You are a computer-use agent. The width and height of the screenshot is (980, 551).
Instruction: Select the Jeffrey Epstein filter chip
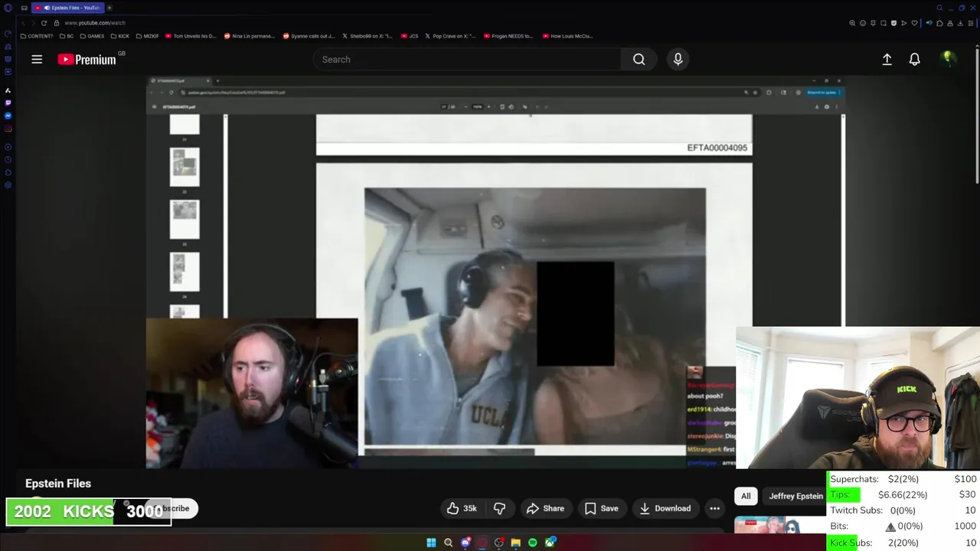pos(795,496)
